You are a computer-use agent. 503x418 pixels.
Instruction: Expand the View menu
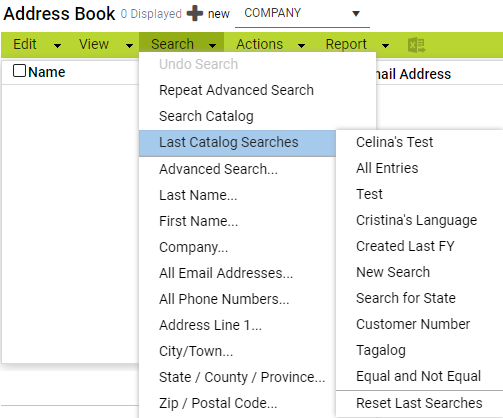pos(106,45)
